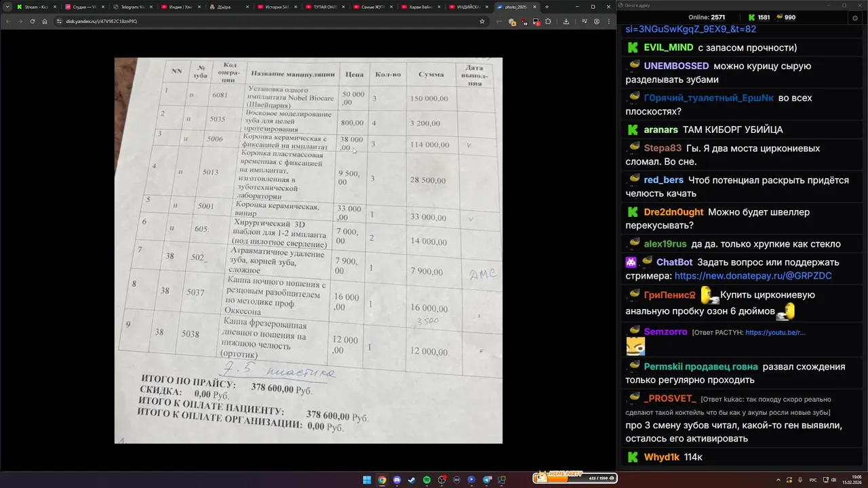Click the browser forward arrow
Image resolution: width=868 pixels, height=488 pixels.
[20, 21]
